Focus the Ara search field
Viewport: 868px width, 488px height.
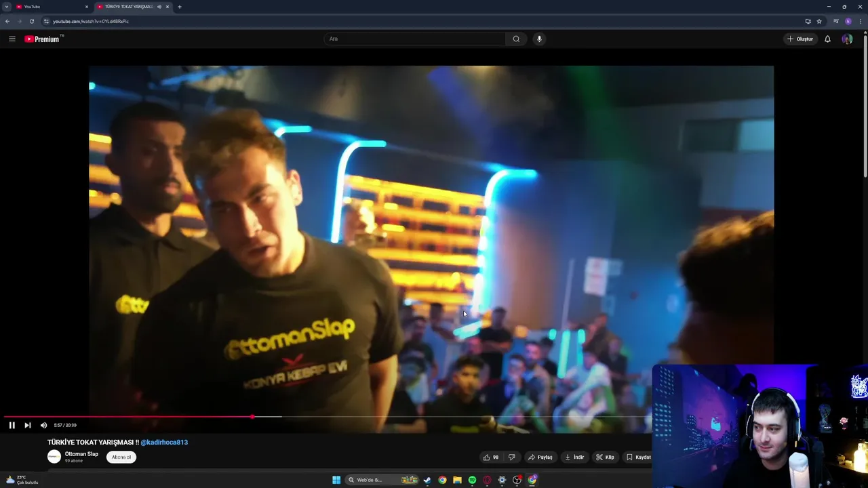[x=415, y=39]
